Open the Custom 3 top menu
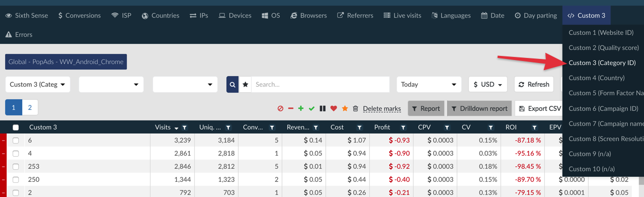This screenshot has width=644, height=197. pyautogui.click(x=586, y=16)
